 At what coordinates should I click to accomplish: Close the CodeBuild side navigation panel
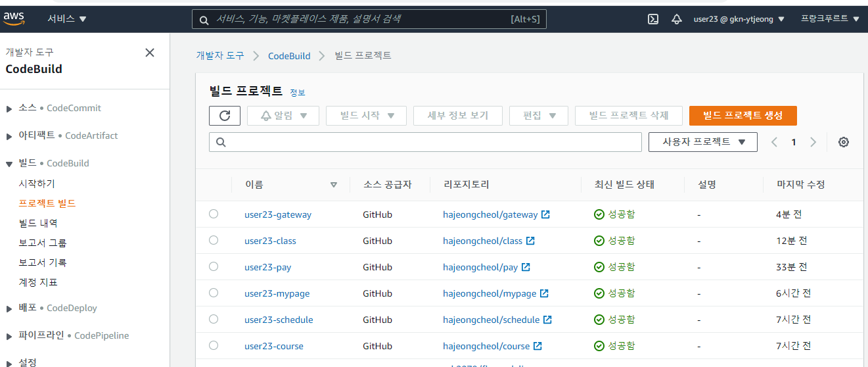[150, 53]
